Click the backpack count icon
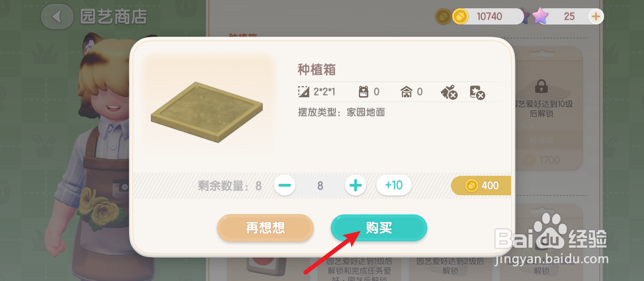 click(364, 92)
